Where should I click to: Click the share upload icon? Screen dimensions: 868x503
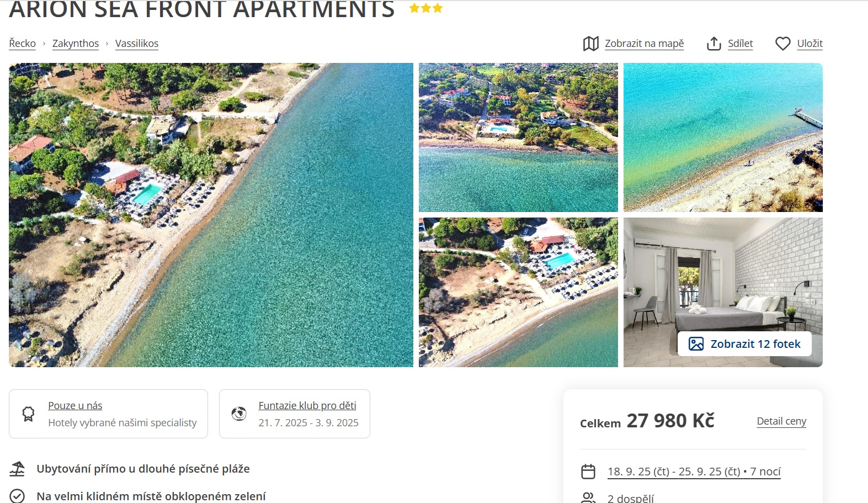click(x=714, y=44)
